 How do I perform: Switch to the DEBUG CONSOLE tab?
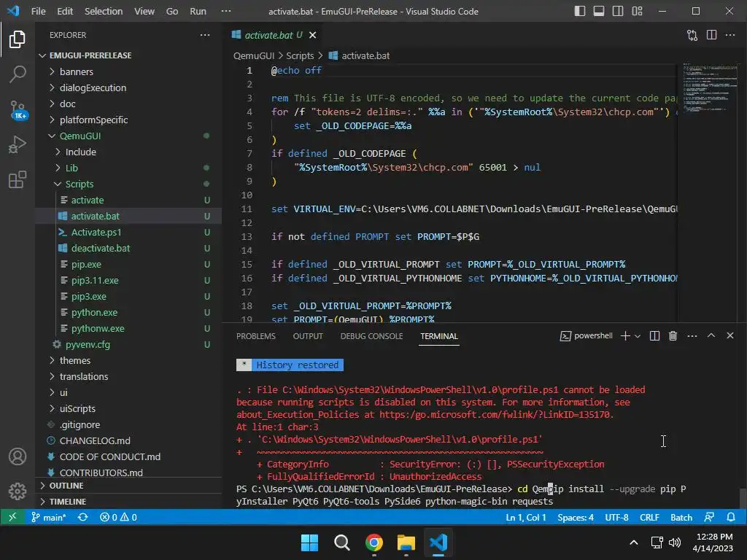[x=371, y=336]
